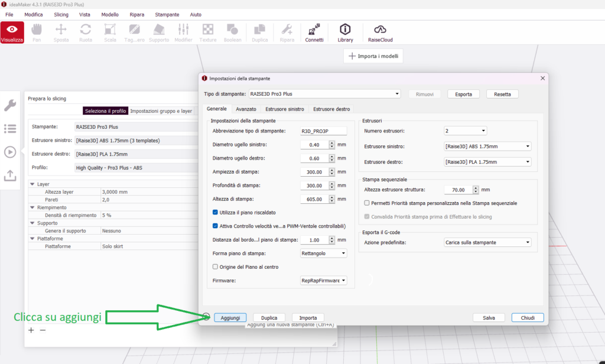Click Importa i modelli button
605x364 pixels.
[x=373, y=56]
